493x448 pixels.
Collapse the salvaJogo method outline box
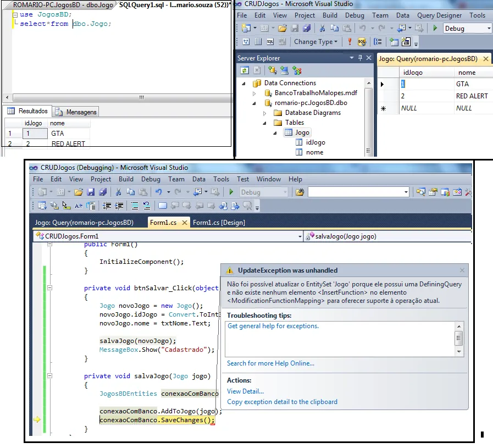coord(49,376)
